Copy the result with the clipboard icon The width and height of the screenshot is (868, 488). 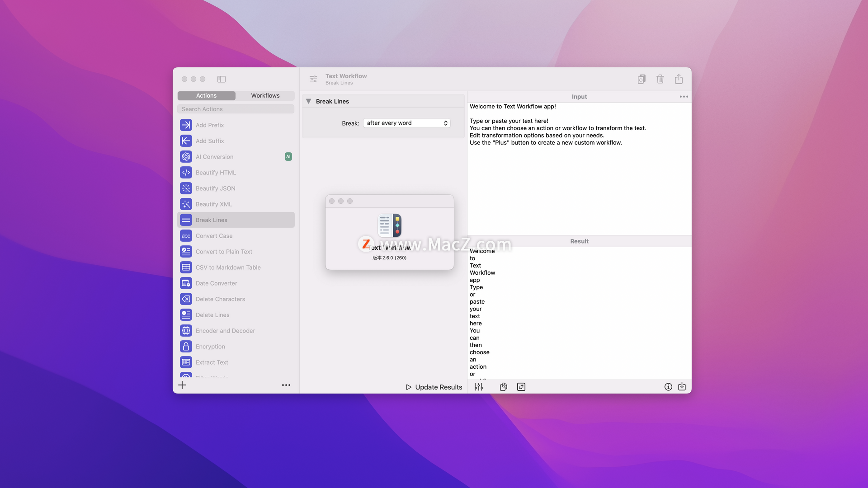(x=503, y=387)
